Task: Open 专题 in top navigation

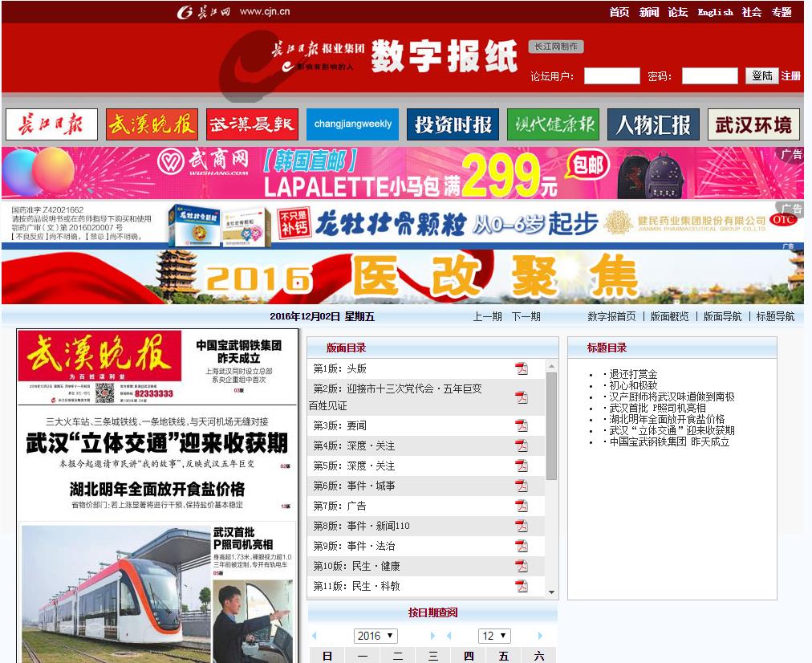Action: click(782, 12)
